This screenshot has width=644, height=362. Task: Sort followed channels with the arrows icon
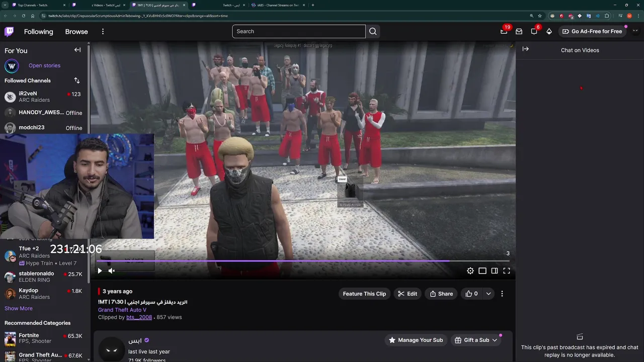(76, 80)
